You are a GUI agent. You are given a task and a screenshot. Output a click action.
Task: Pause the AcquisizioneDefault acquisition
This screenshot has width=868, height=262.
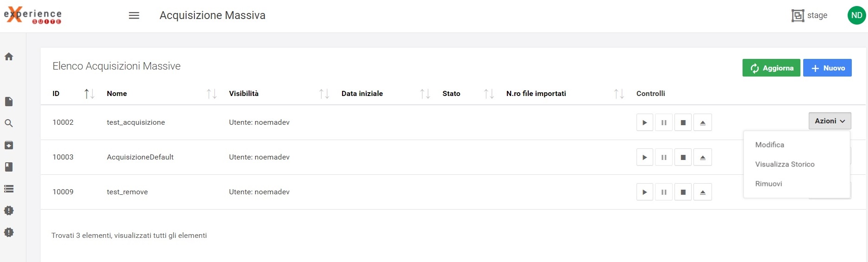click(664, 158)
